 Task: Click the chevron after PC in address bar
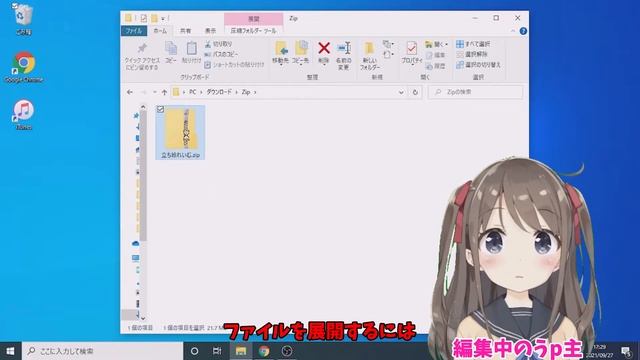click(201, 92)
